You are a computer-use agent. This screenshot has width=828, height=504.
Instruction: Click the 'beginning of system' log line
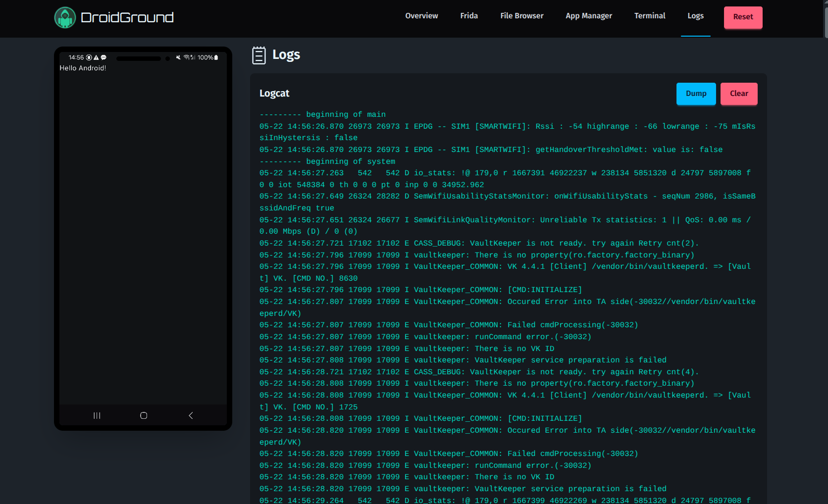(327, 161)
